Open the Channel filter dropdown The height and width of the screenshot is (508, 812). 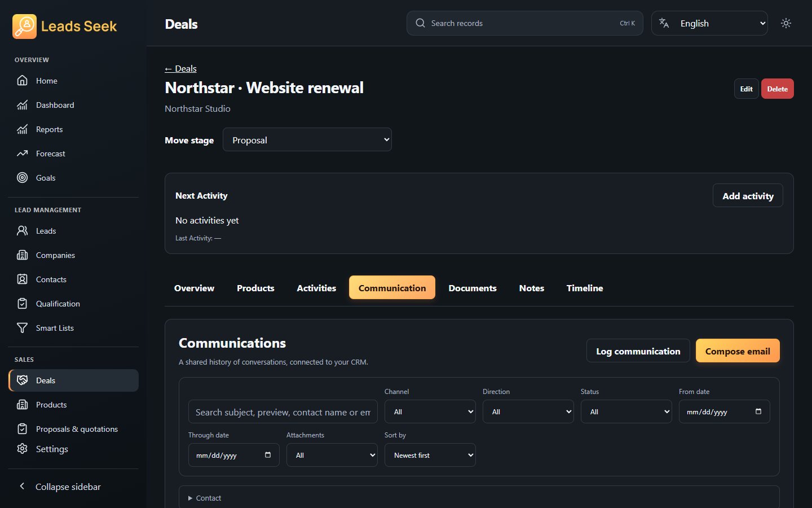click(430, 411)
